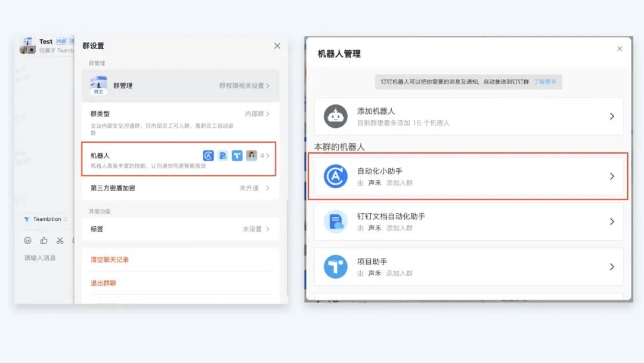Click the scissors screenshot icon
The image size is (644, 363).
pos(60,241)
